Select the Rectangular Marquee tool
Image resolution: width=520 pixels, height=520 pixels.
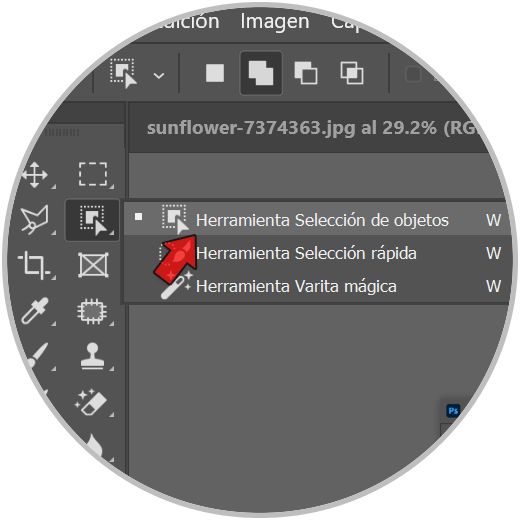(93, 174)
